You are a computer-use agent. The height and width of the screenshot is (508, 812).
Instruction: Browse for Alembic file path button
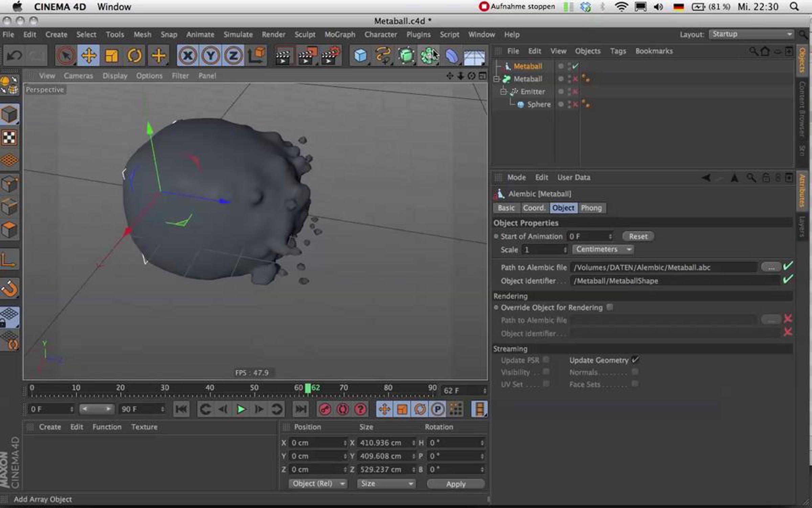(x=771, y=267)
